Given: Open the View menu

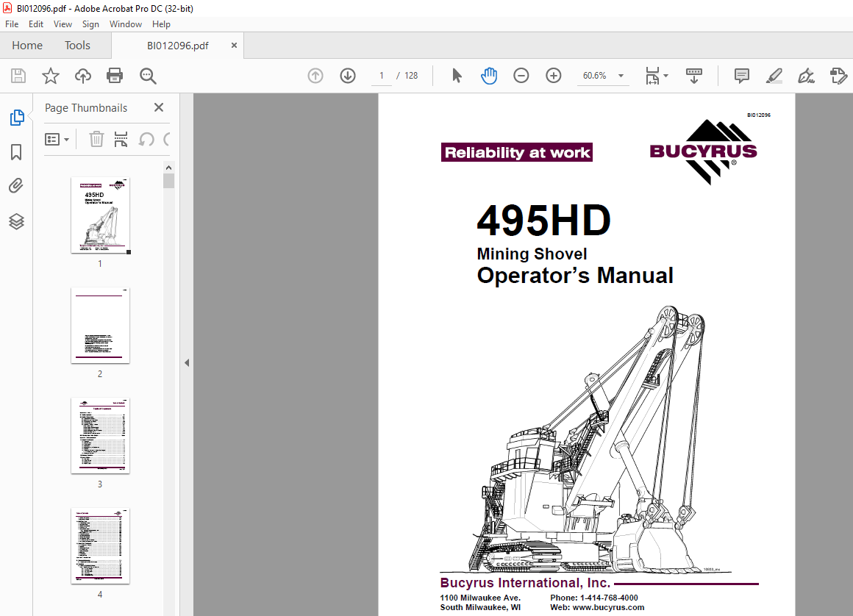Looking at the screenshot, I should coord(63,24).
